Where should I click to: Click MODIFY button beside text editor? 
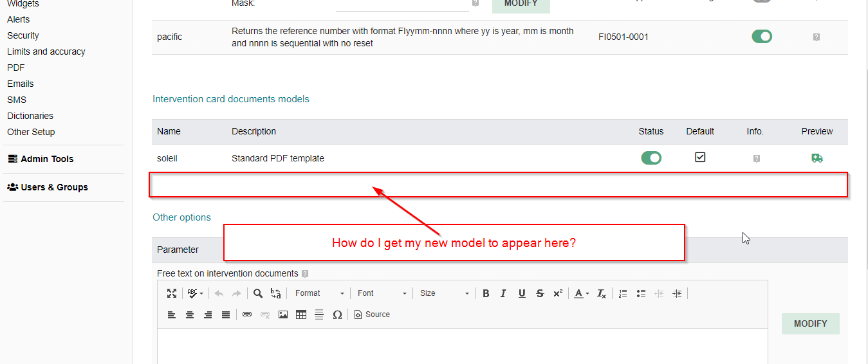click(811, 323)
